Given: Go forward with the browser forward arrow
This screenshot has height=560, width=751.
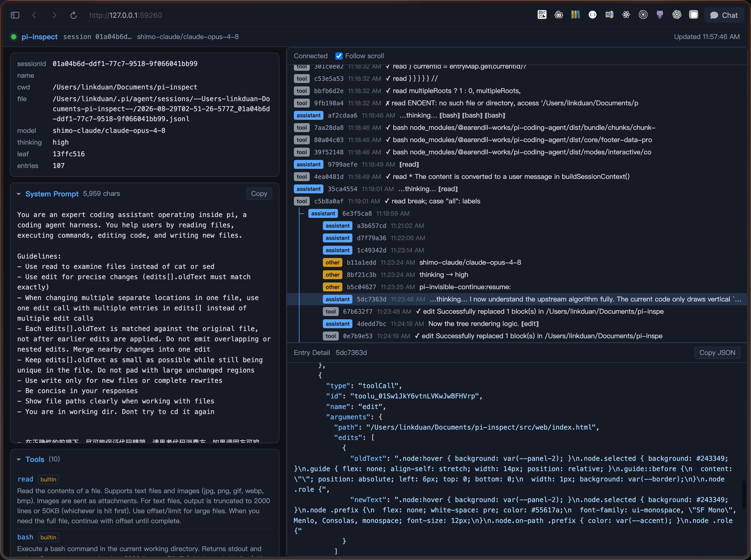Looking at the screenshot, I should coord(54,15).
